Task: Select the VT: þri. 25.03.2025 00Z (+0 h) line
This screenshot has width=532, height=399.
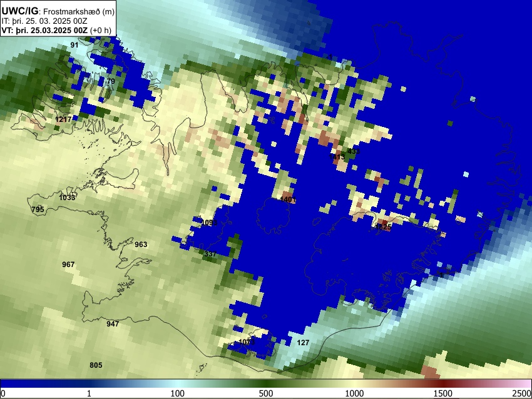Action: pyautogui.click(x=56, y=30)
